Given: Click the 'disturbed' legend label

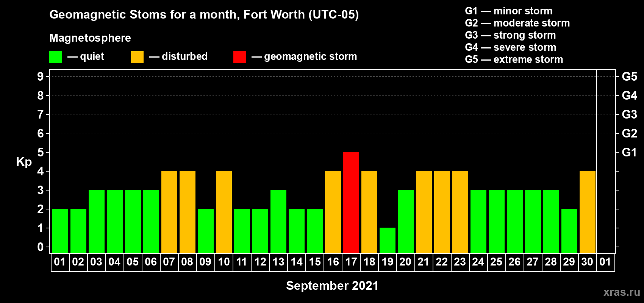Looking at the screenshot, I should point(184,56).
